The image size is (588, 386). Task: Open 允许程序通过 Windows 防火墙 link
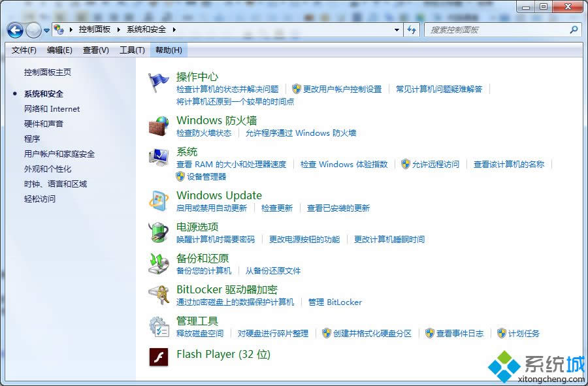pos(301,133)
